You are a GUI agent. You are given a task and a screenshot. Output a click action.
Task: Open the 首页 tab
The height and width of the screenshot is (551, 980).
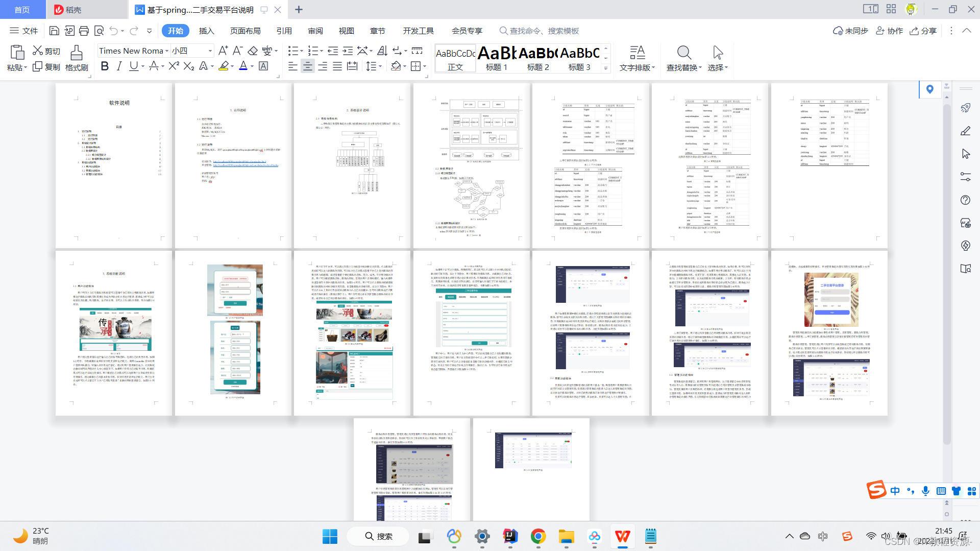point(22,10)
